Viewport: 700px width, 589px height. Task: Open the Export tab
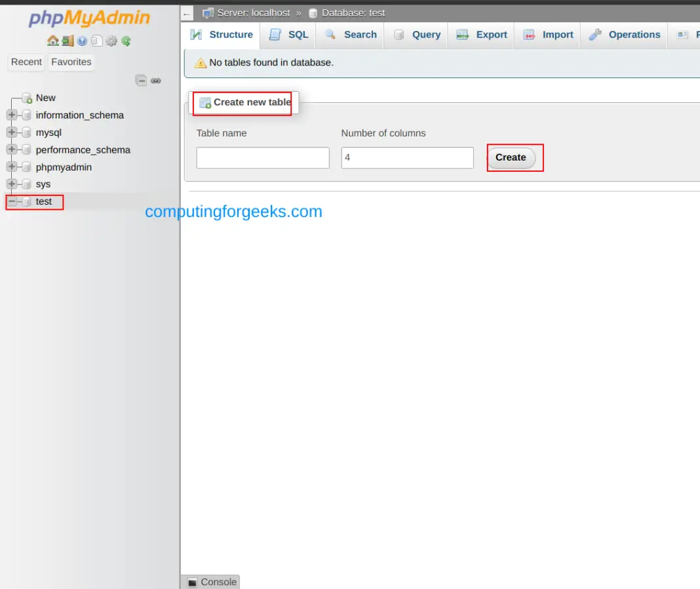click(x=491, y=34)
